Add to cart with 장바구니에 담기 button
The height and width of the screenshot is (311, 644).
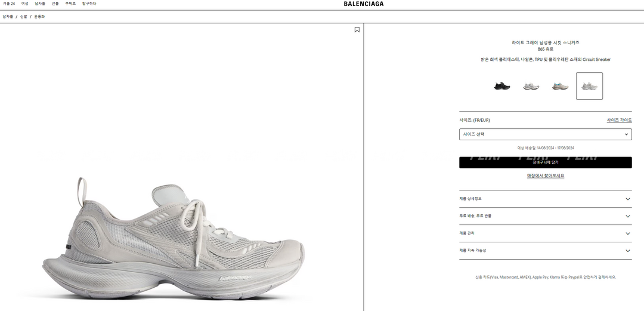[x=546, y=162]
